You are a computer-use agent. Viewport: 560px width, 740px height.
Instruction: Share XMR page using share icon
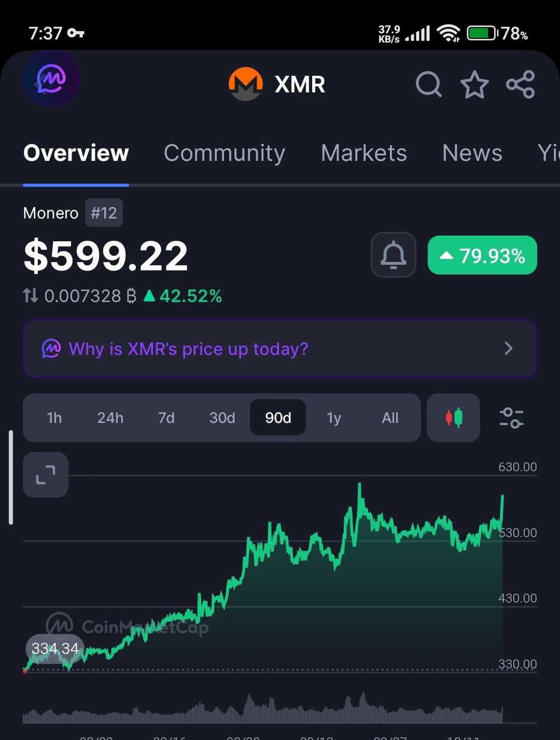[x=521, y=84]
